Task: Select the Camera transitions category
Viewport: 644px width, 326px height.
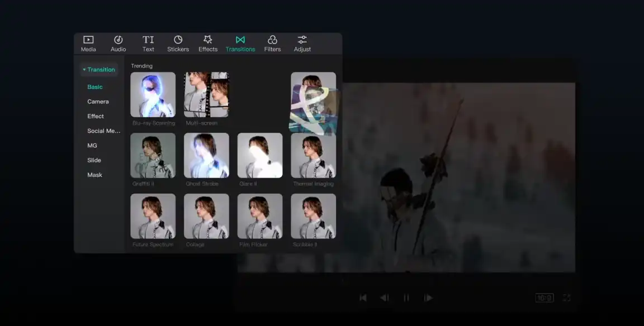Action: click(97, 101)
